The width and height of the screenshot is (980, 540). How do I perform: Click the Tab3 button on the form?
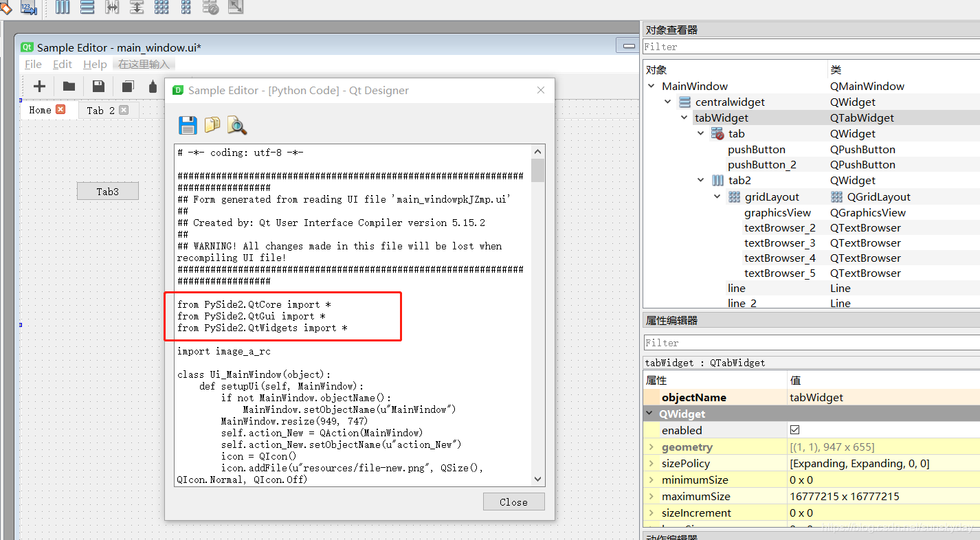107,190
